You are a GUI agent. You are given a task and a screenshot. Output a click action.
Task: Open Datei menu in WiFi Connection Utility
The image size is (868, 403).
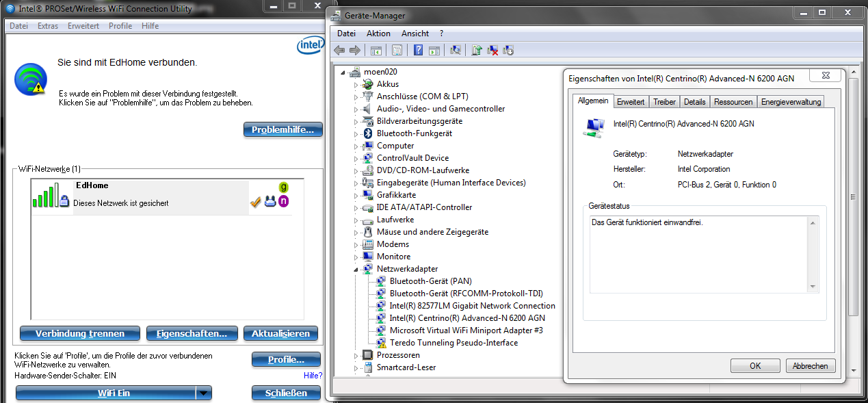pyautogui.click(x=18, y=26)
